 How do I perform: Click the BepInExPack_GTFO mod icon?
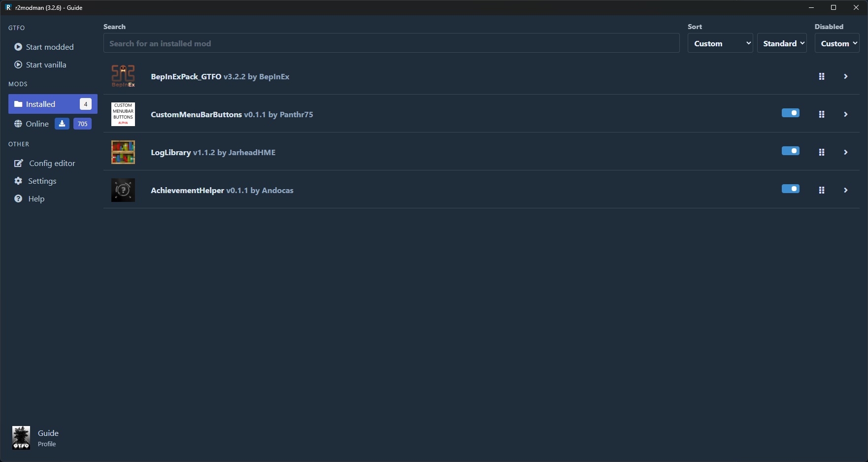click(x=123, y=76)
